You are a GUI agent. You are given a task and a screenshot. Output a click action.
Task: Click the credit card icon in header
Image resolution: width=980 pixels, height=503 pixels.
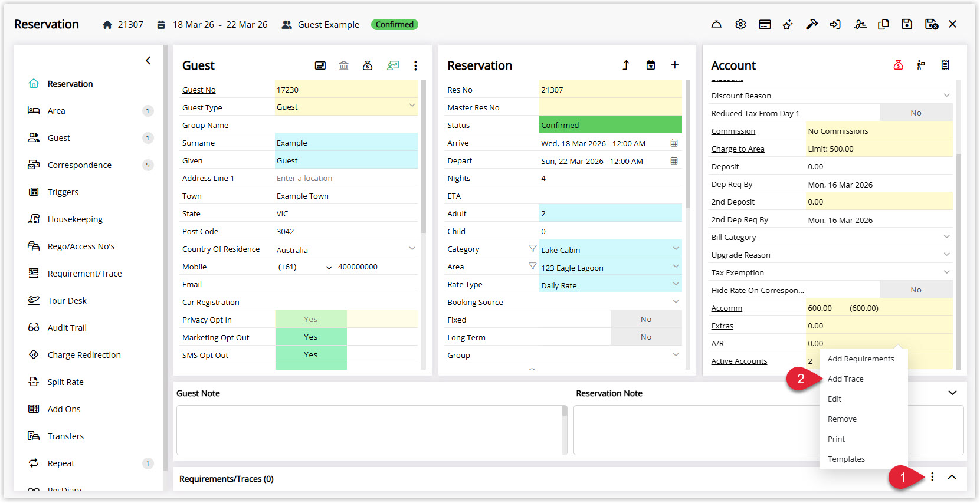(x=765, y=24)
